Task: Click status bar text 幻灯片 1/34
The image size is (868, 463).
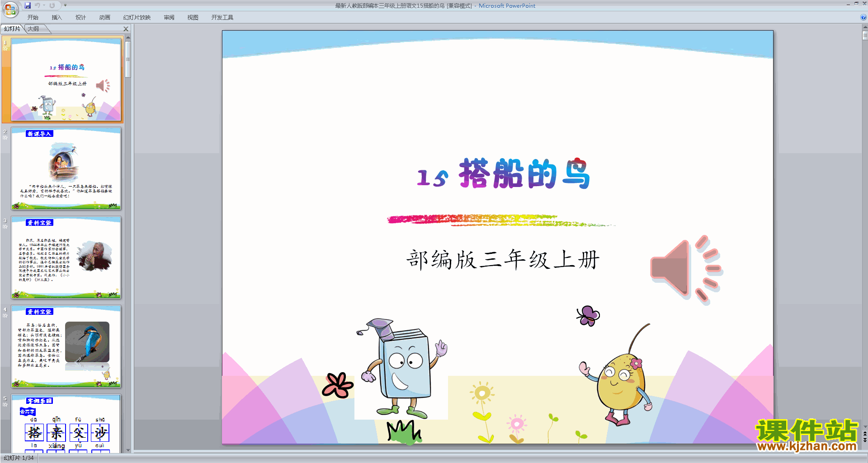Action: [19, 458]
